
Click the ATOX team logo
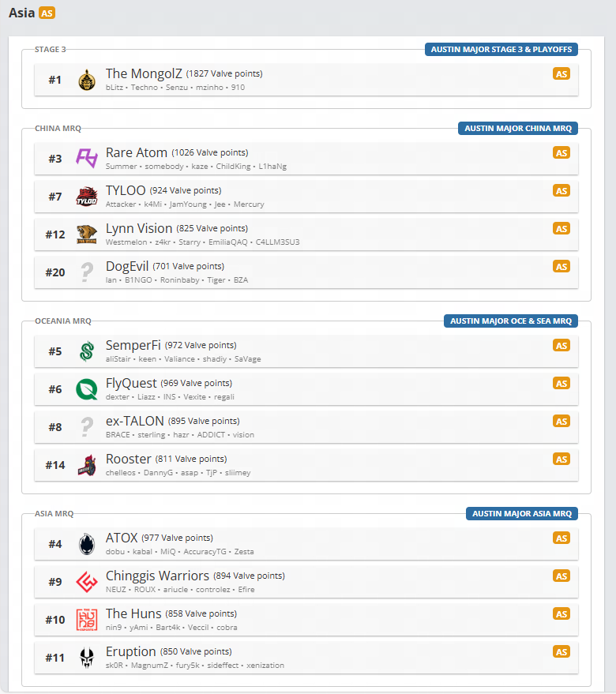[x=87, y=544]
